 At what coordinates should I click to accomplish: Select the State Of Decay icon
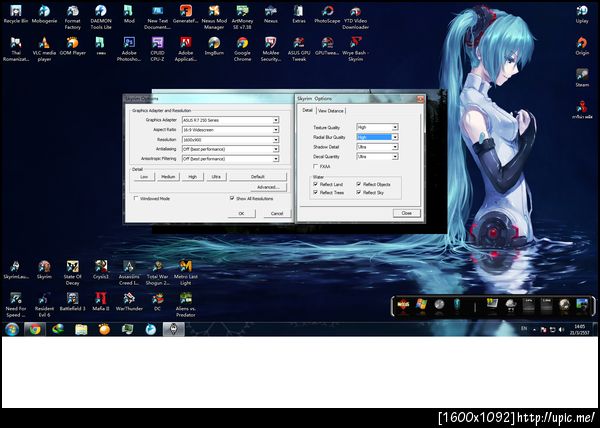72,273
